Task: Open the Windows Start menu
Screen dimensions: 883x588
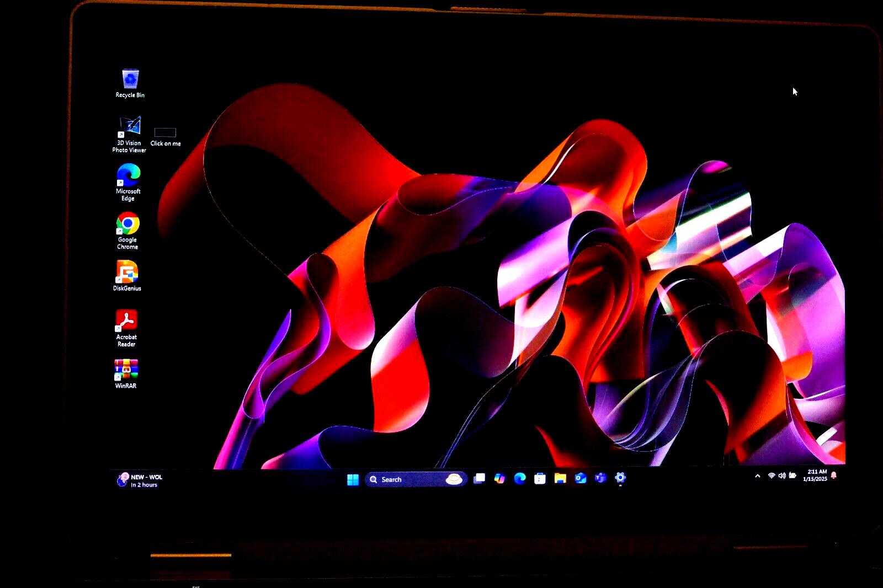Action: pyautogui.click(x=353, y=479)
